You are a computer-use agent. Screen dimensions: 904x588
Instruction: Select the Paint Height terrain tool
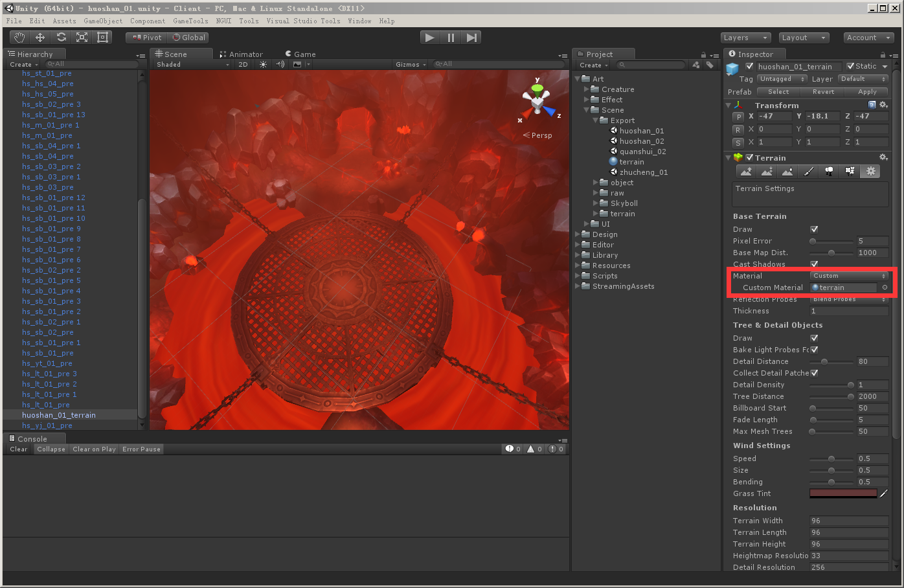point(767,171)
